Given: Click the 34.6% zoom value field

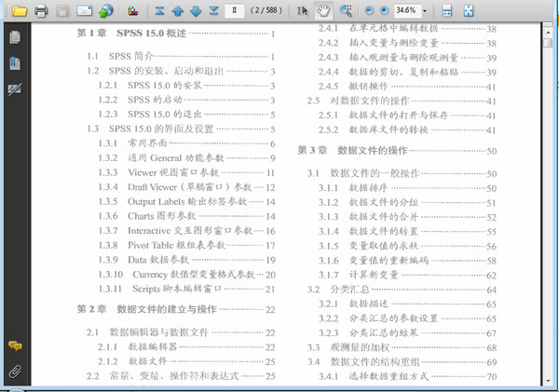Looking at the screenshot, I should (x=407, y=10).
